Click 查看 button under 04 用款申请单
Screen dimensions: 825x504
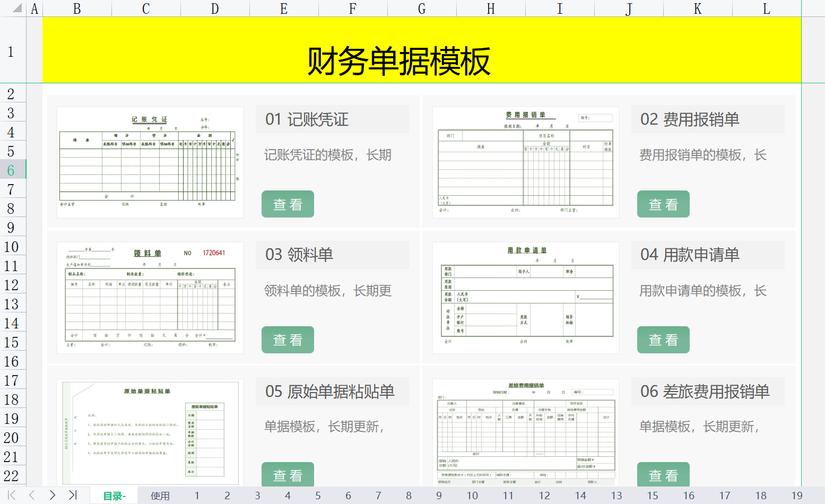point(663,340)
